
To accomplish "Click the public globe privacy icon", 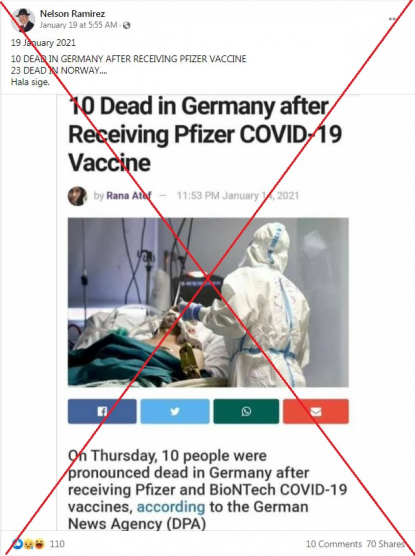I will click(x=127, y=25).
